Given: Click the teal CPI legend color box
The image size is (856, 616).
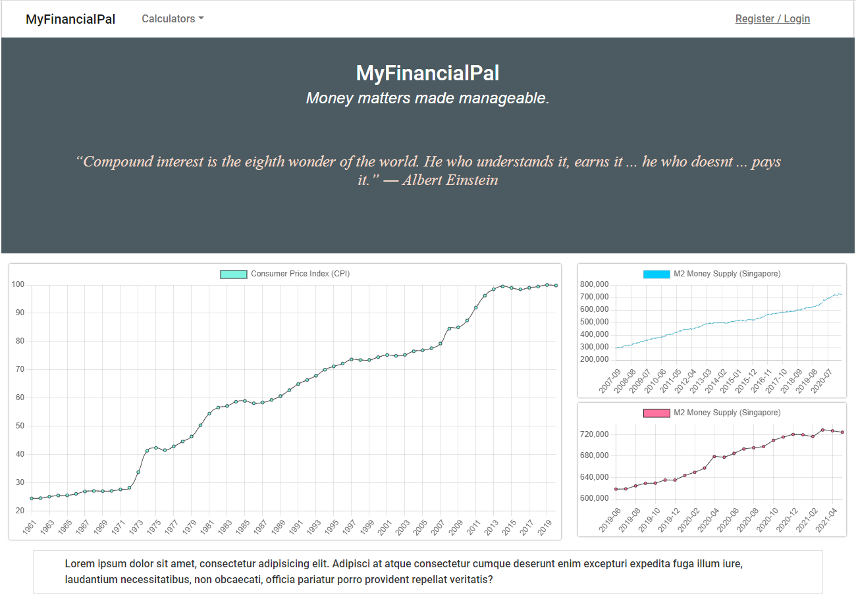Looking at the screenshot, I should 233,274.
